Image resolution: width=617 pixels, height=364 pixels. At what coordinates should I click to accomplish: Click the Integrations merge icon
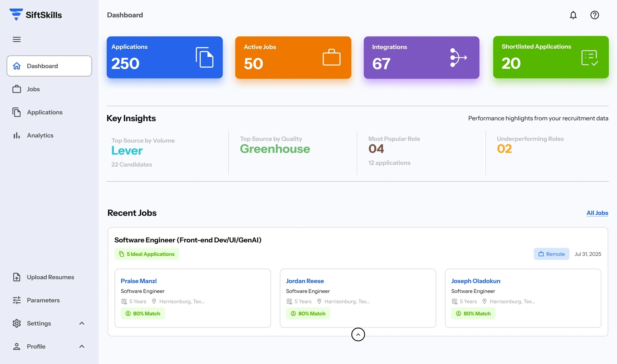coord(458,58)
